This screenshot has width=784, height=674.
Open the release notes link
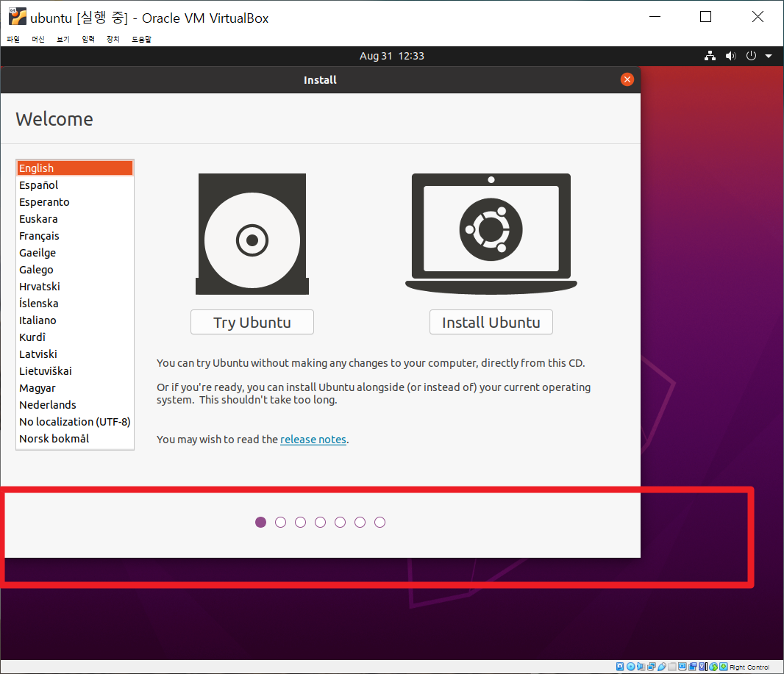pos(313,440)
